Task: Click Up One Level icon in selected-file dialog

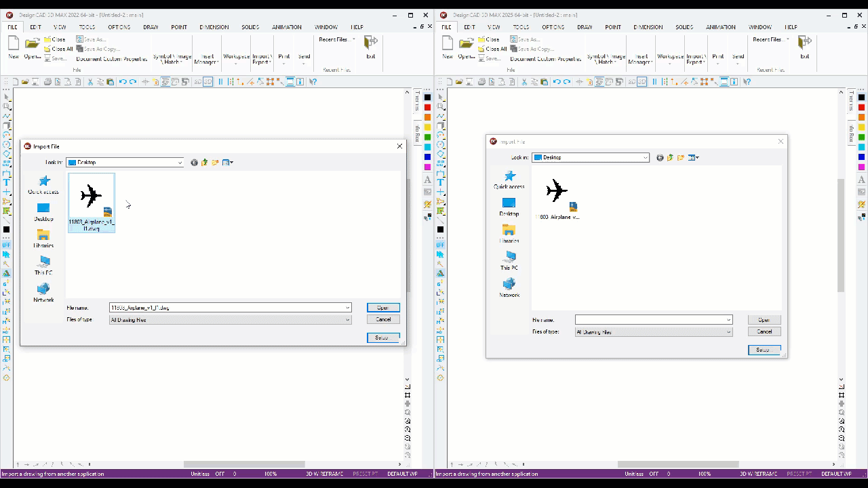Action: [x=204, y=163]
